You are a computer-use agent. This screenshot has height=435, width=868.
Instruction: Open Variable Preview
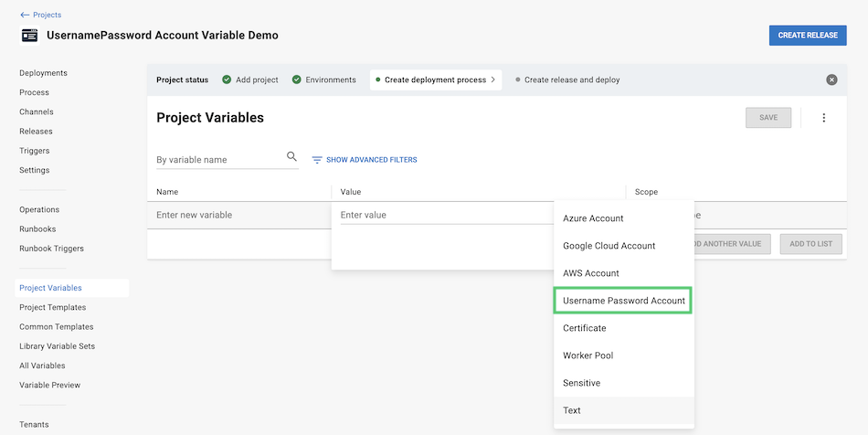50,385
